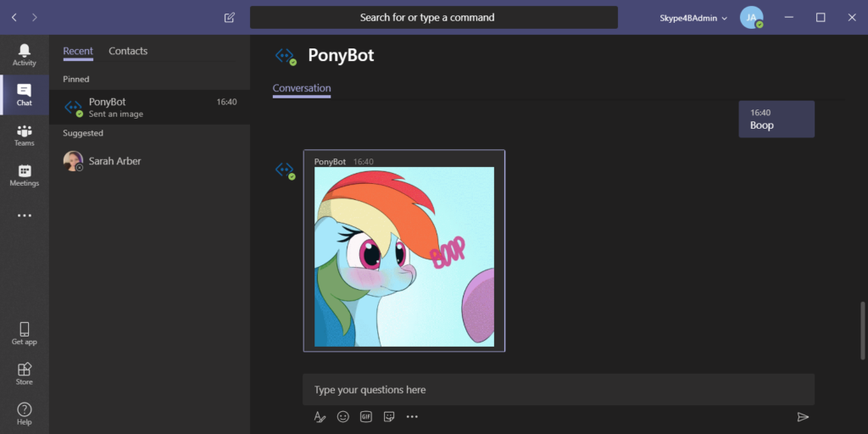Open the text Format options icon
Screen dimensions: 868x434
click(x=320, y=417)
